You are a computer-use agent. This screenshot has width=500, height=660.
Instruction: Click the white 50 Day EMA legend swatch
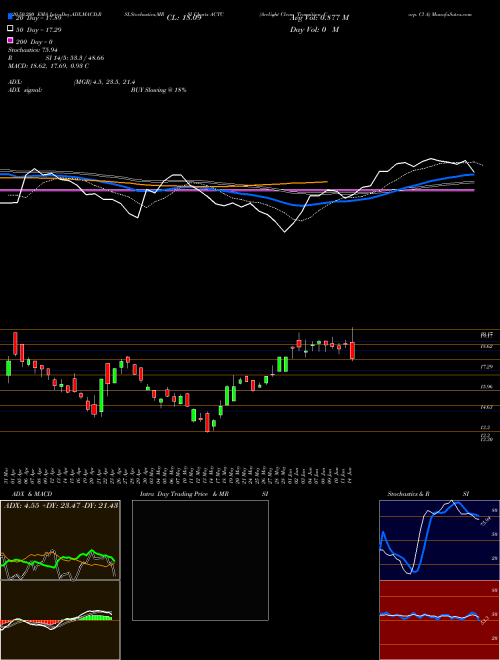pyautogui.click(x=10, y=29)
